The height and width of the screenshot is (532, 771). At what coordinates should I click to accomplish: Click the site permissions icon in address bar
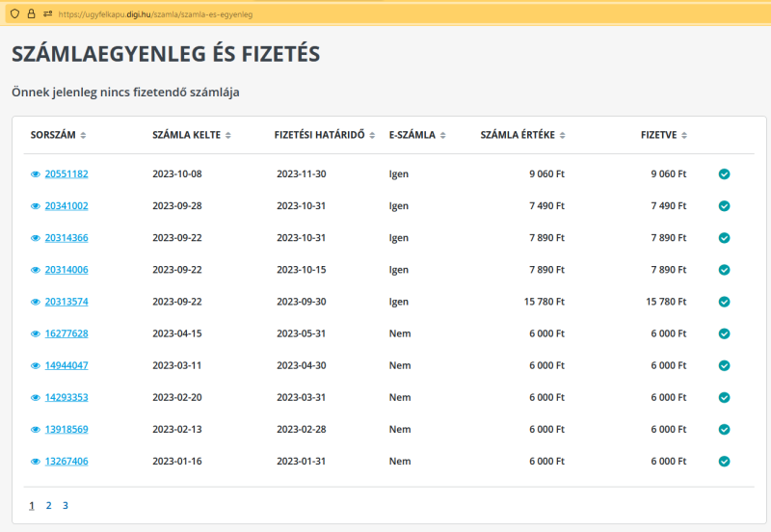[47, 13]
